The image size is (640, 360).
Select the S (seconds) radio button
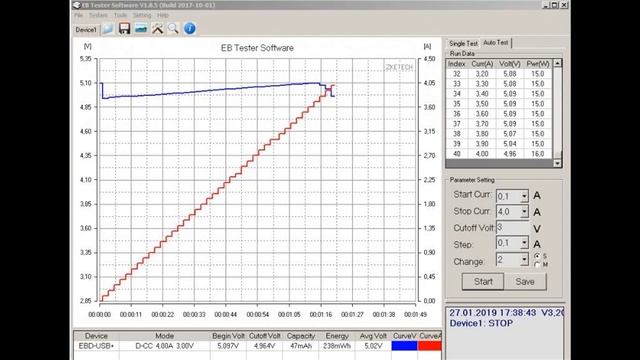pyautogui.click(x=537, y=256)
